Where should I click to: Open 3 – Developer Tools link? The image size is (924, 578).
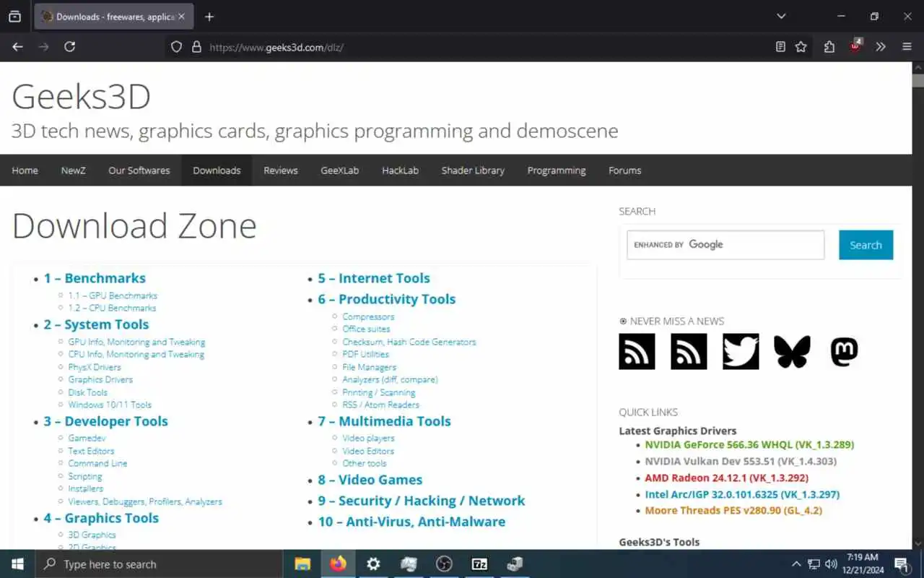tap(105, 421)
